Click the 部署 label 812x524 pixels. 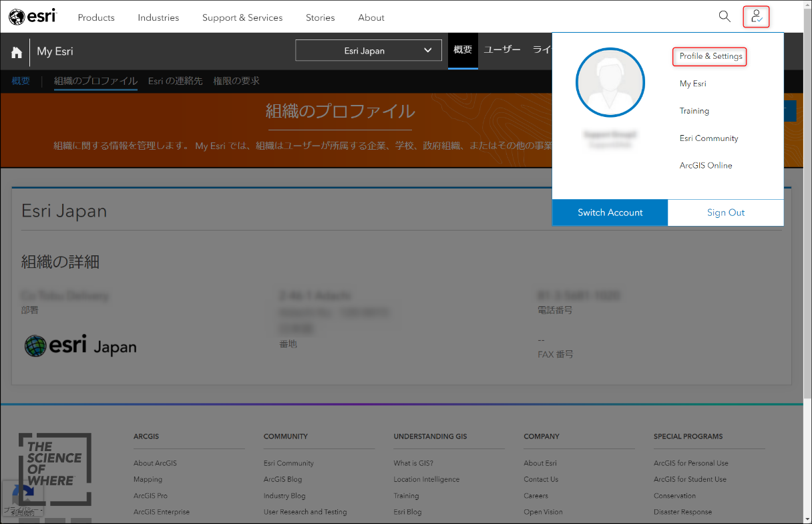click(30, 310)
